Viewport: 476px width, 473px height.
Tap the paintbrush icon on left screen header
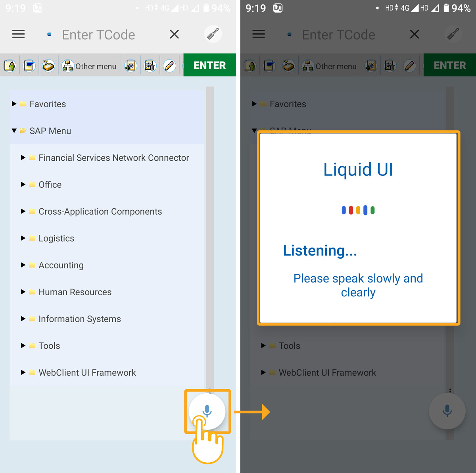(213, 35)
